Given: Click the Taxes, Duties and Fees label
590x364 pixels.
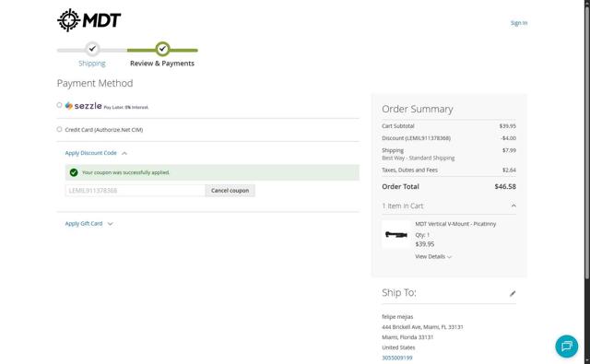Looking at the screenshot, I should [x=409, y=170].
